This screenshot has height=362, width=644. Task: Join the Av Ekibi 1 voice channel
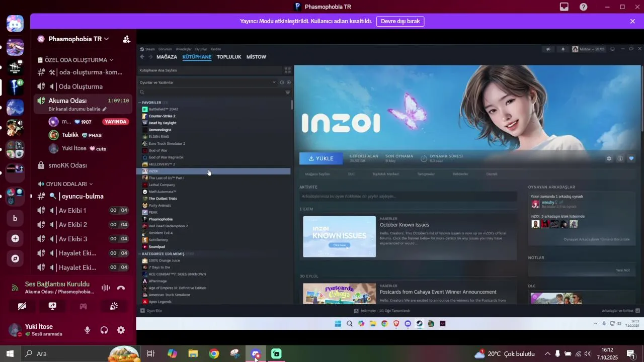tap(83, 211)
